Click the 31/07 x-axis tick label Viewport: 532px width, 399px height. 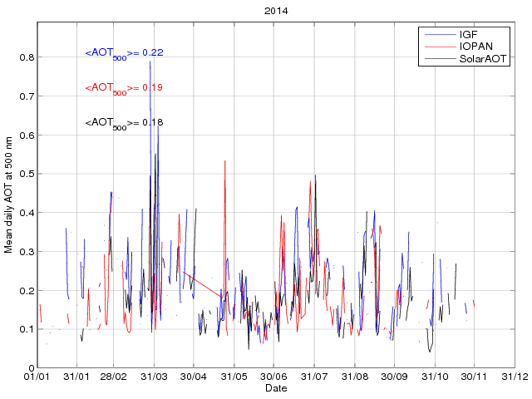click(314, 377)
